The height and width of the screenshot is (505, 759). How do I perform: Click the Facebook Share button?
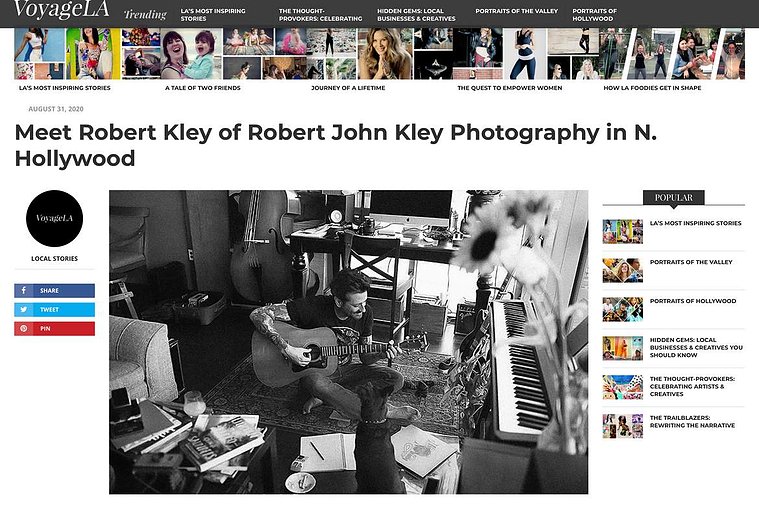[x=54, y=291]
